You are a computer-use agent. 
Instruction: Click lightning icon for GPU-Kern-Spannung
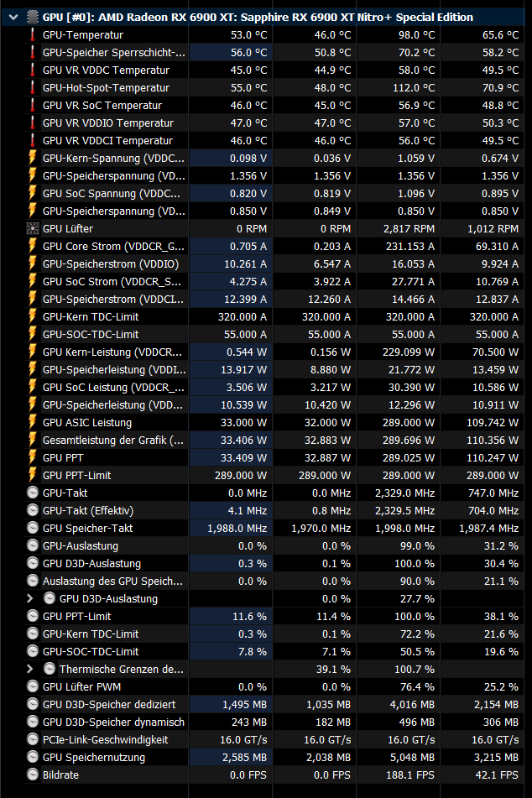pos(33,159)
